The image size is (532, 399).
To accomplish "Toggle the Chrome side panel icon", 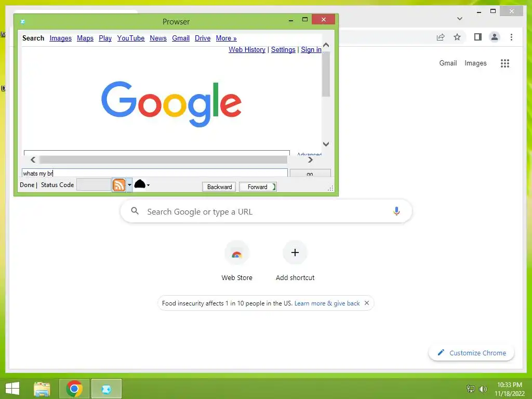I will point(478,37).
